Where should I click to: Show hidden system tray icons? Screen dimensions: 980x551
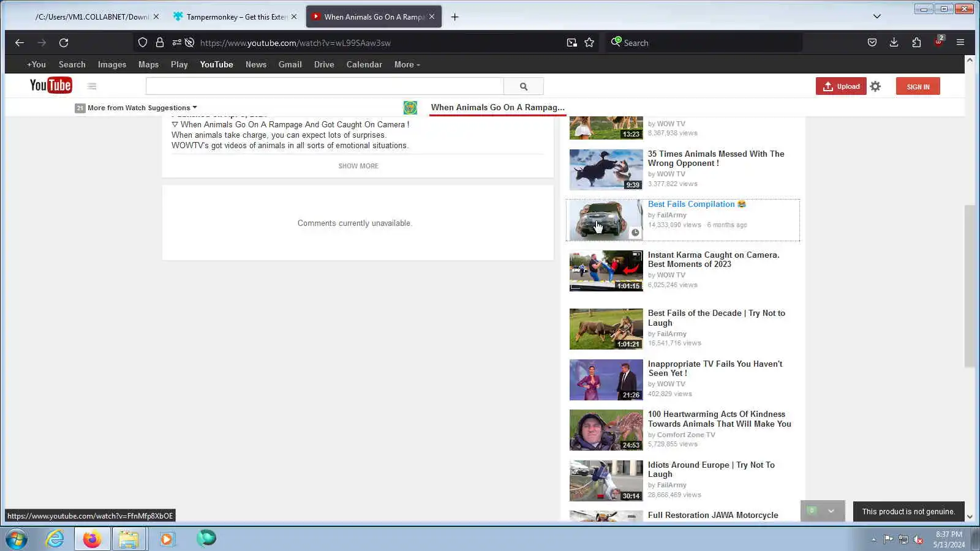(873, 539)
